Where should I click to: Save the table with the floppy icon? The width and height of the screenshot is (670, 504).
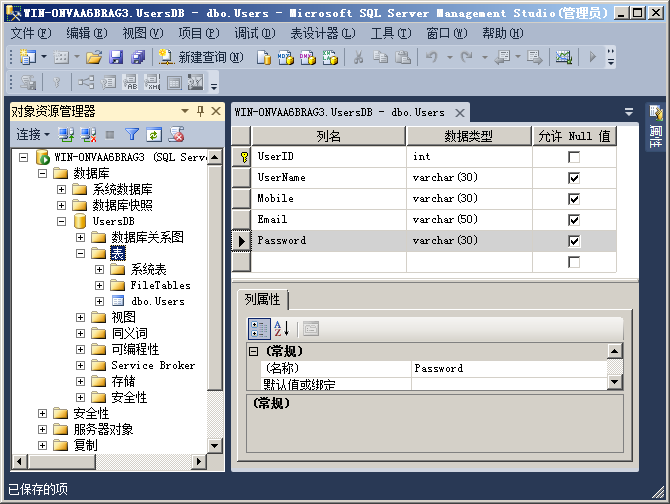[x=116, y=57]
